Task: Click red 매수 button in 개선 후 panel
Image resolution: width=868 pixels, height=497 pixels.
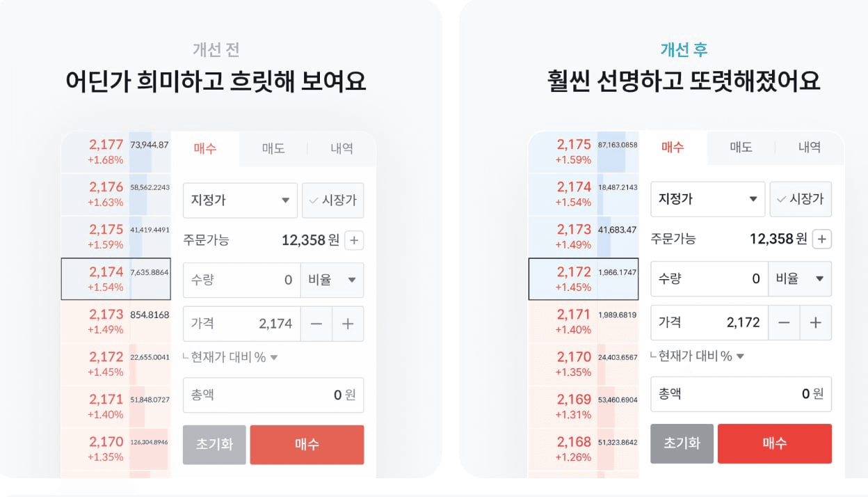Action: click(x=774, y=443)
